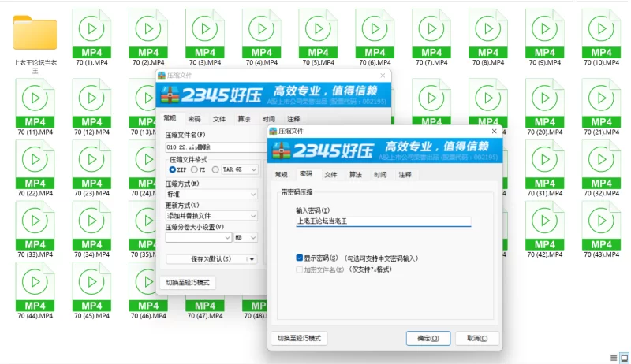The width and height of the screenshot is (631, 364).
Task: Open the 压缩方式 dropdown showing 标准
Action: pos(211,194)
